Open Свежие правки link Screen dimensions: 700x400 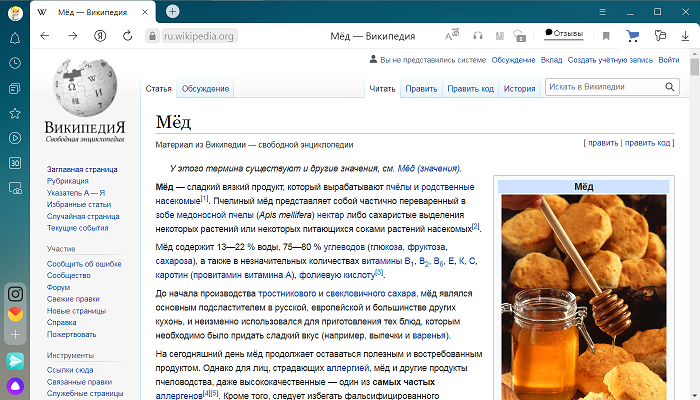coord(73,299)
